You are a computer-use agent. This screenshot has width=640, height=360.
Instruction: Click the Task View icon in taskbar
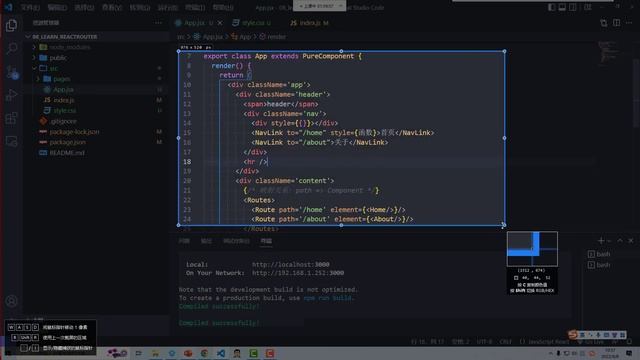point(138,353)
